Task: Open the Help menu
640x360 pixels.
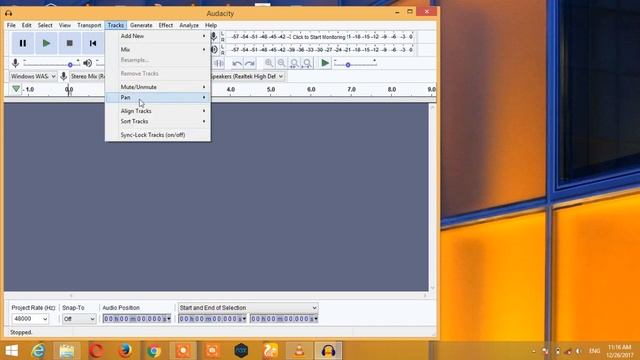Action: click(211, 25)
